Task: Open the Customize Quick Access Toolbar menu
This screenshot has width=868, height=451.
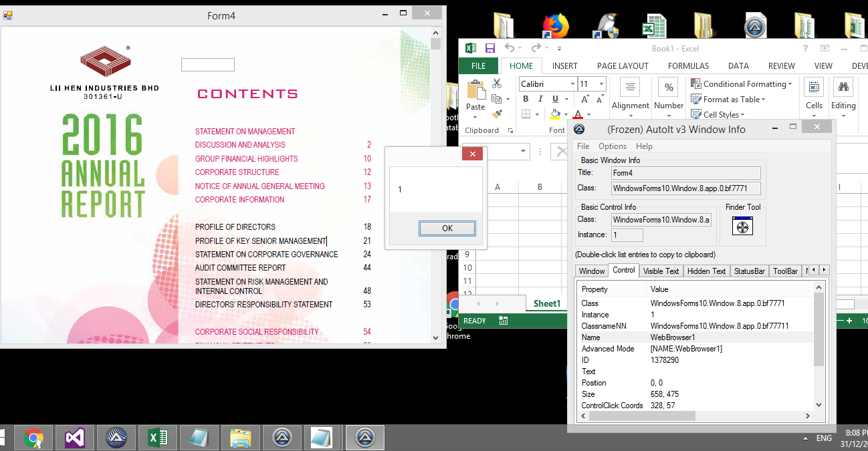Action: (x=559, y=49)
